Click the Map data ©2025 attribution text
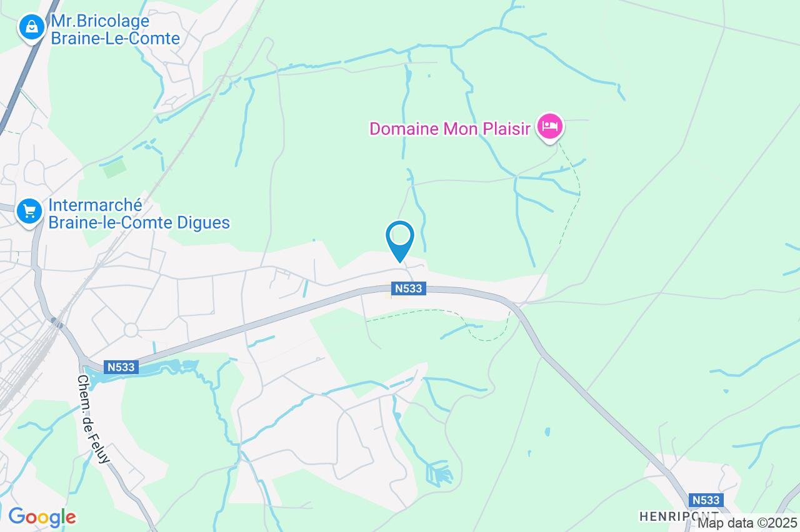This screenshot has width=800, height=532. (x=747, y=523)
